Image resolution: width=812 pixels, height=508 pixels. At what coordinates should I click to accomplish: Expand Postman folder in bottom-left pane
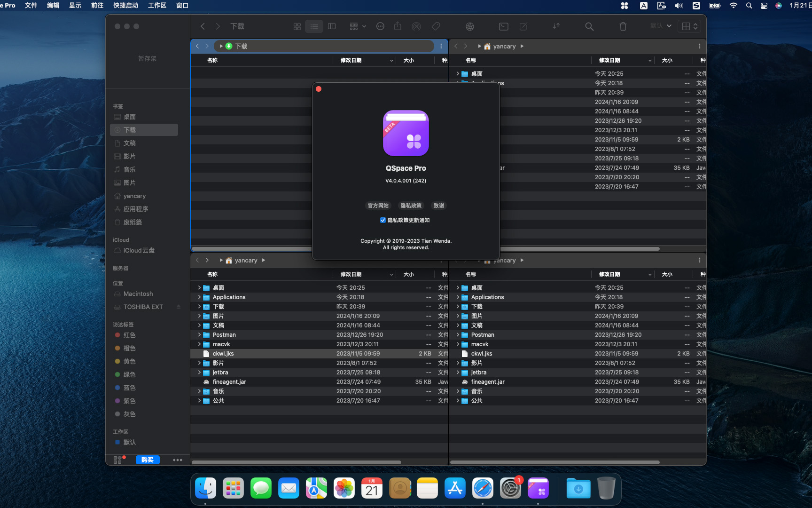pos(199,334)
